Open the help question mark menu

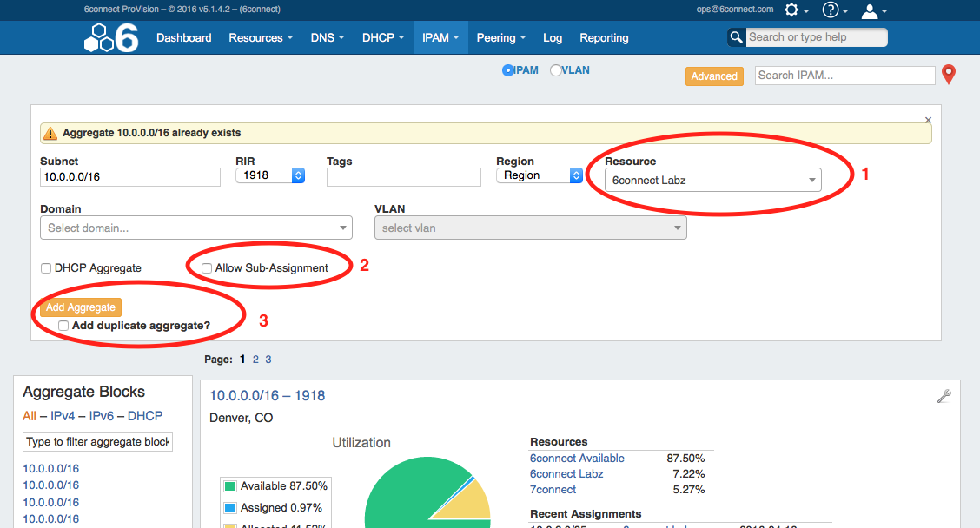[x=831, y=10]
